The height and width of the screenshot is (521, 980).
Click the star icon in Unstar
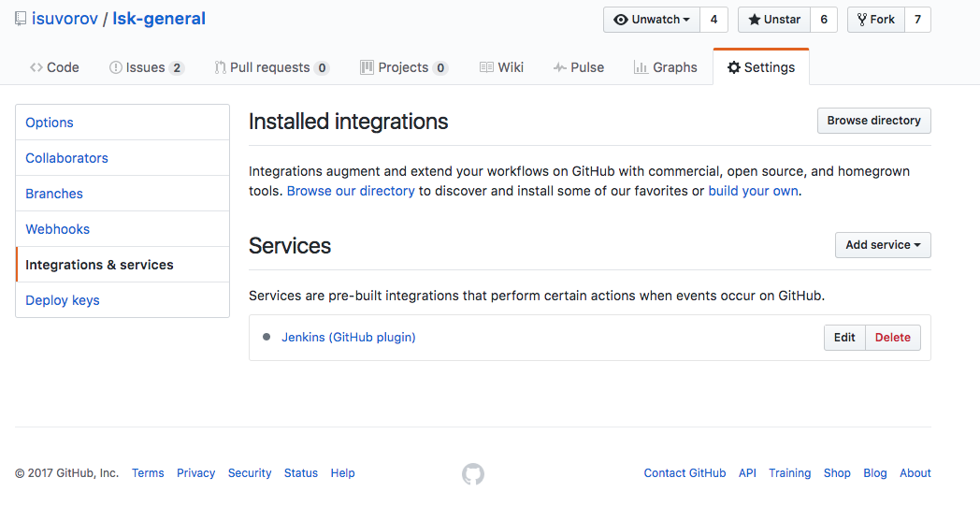[x=755, y=20]
